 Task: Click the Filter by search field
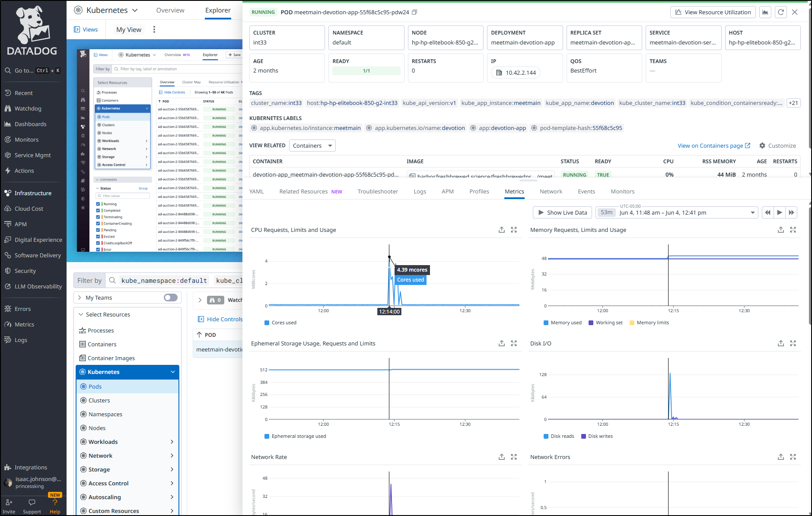[x=173, y=281]
